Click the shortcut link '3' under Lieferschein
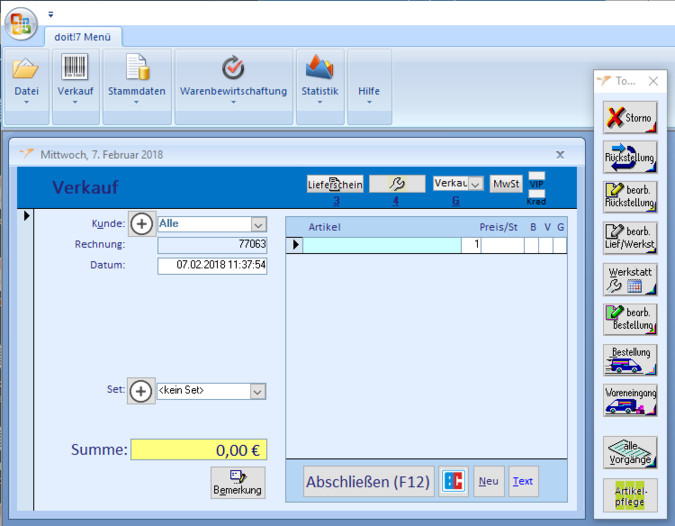Image resolution: width=675 pixels, height=526 pixels. (336, 201)
